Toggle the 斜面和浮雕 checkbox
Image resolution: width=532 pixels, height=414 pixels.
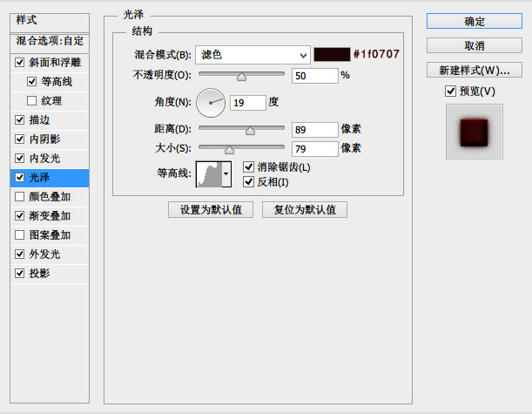click(20, 63)
